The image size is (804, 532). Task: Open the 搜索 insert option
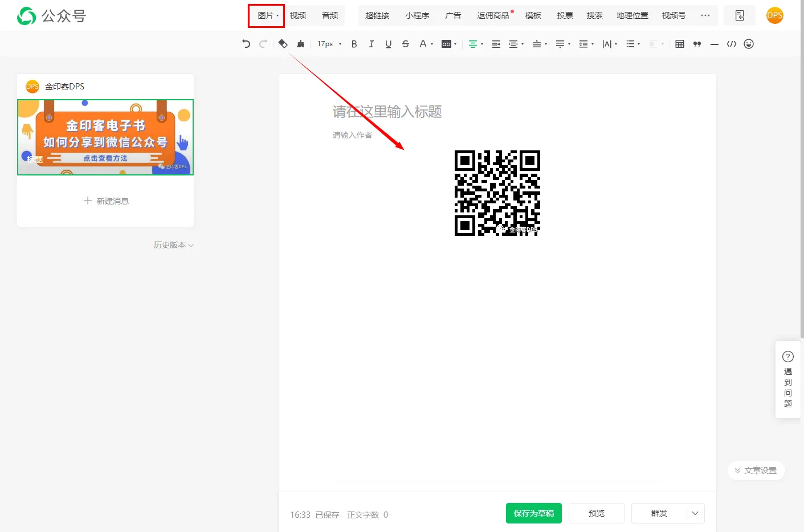pyautogui.click(x=595, y=15)
